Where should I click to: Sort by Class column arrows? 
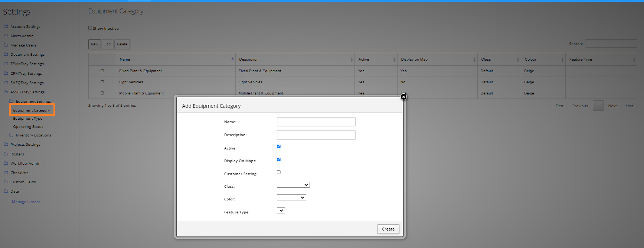click(518, 59)
